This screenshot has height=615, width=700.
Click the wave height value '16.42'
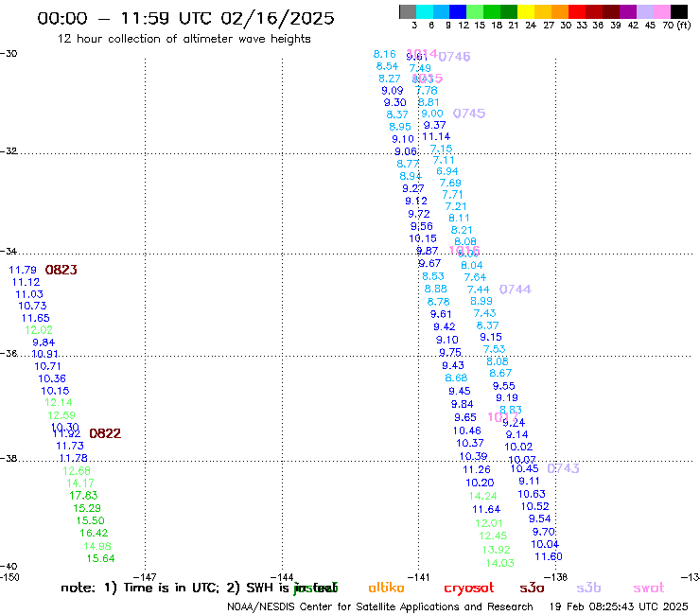point(94,533)
